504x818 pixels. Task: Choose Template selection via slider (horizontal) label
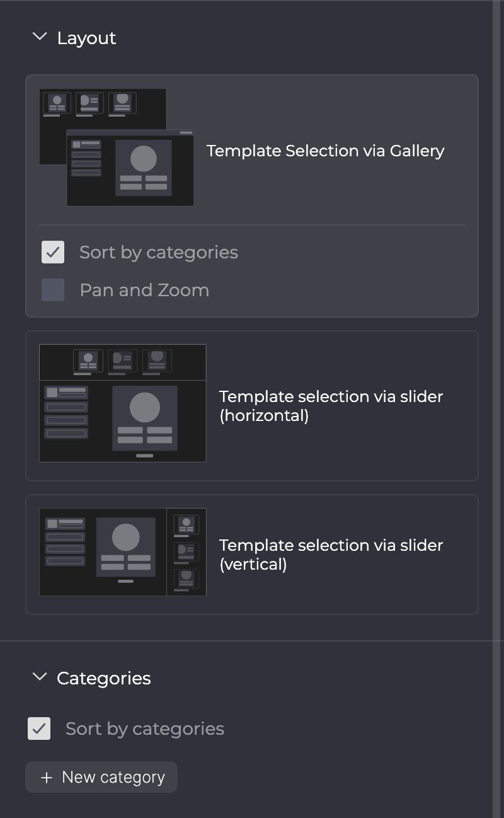coord(331,406)
